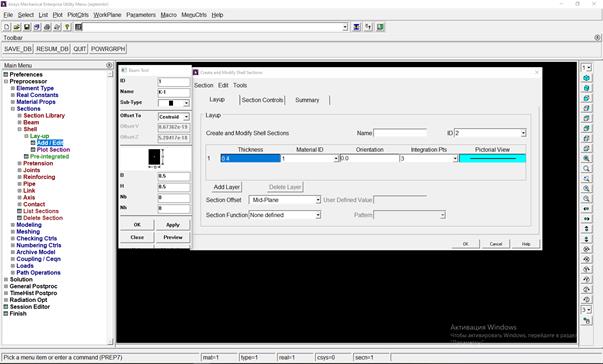Image resolution: width=603 pixels, height=364 pixels.
Task: Click the shell section Name field
Action: (400, 133)
